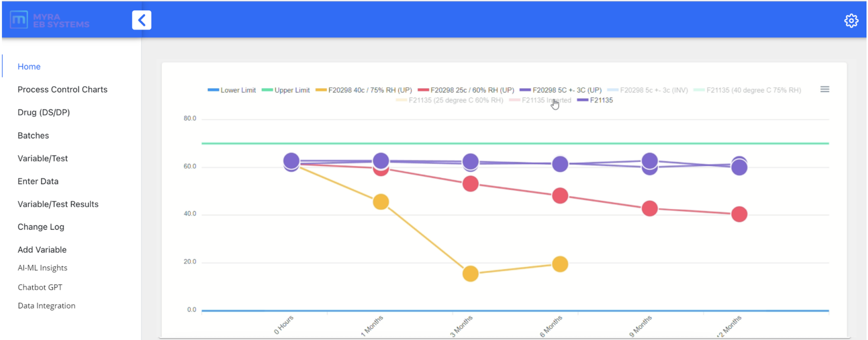Open Variable/Test page
This screenshot has width=868, height=340.
(43, 158)
